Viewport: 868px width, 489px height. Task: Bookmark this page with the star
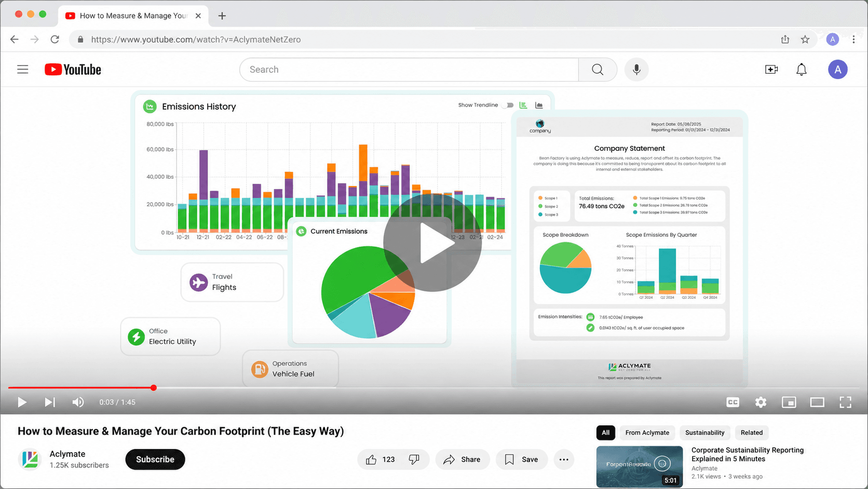(805, 39)
